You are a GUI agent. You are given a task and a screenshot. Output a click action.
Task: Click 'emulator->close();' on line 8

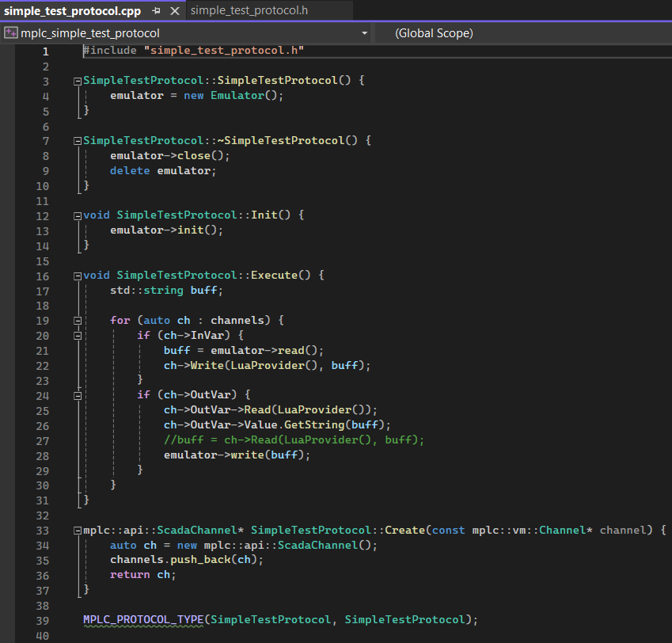tap(169, 156)
